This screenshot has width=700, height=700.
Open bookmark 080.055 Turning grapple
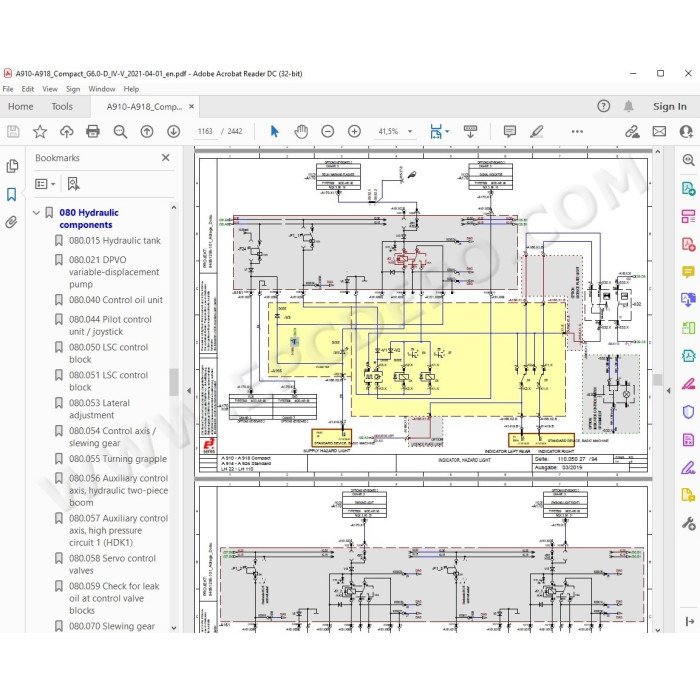coord(118,459)
